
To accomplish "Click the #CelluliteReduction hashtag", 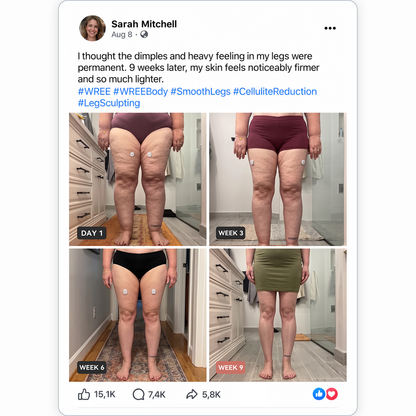I will (275, 91).
